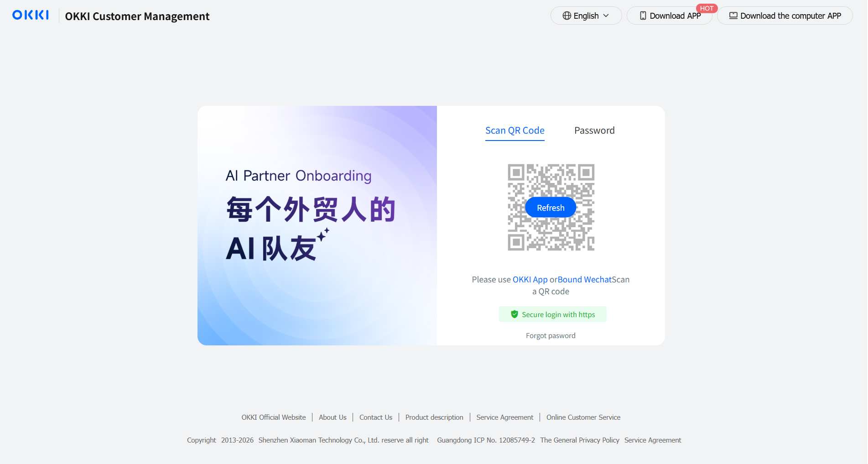868x464 pixels.
Task: Click the computer icon for desktop app
Action: click(733, 16)
